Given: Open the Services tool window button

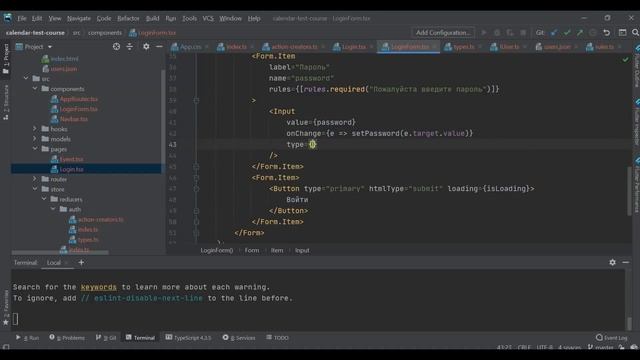Looking at the screenshot, I should pyautogui.click(x=239, y=338).
